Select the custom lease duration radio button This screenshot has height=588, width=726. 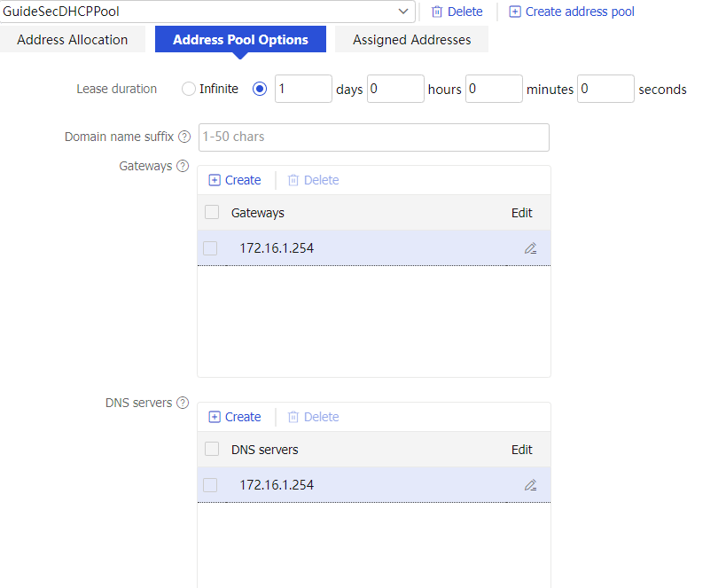pyautogui.click(x=260, y=89)
